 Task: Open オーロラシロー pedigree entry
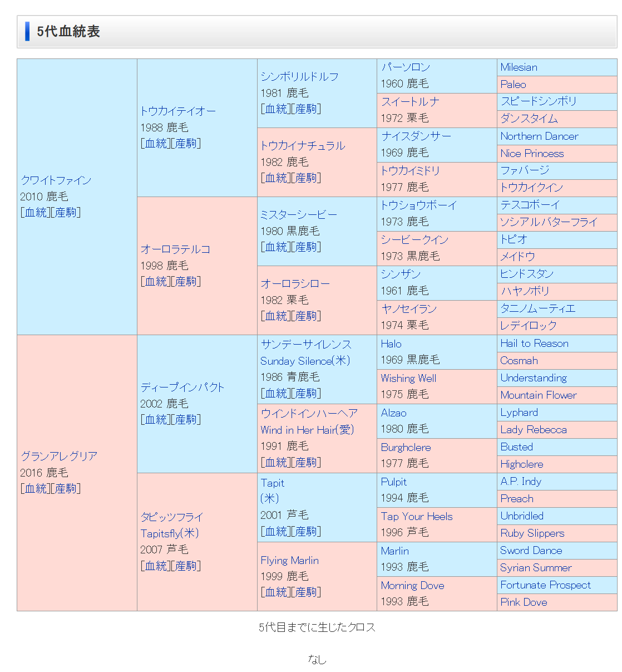click(x=295, y=283)
